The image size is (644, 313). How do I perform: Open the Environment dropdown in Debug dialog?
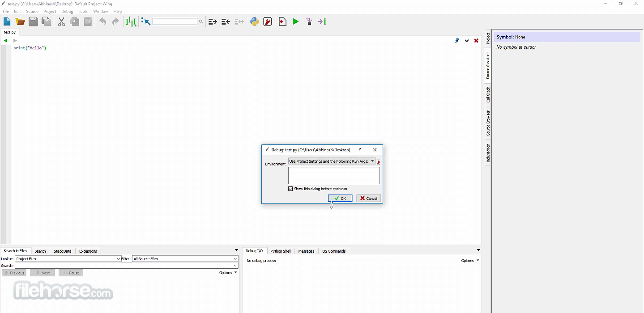332,161
